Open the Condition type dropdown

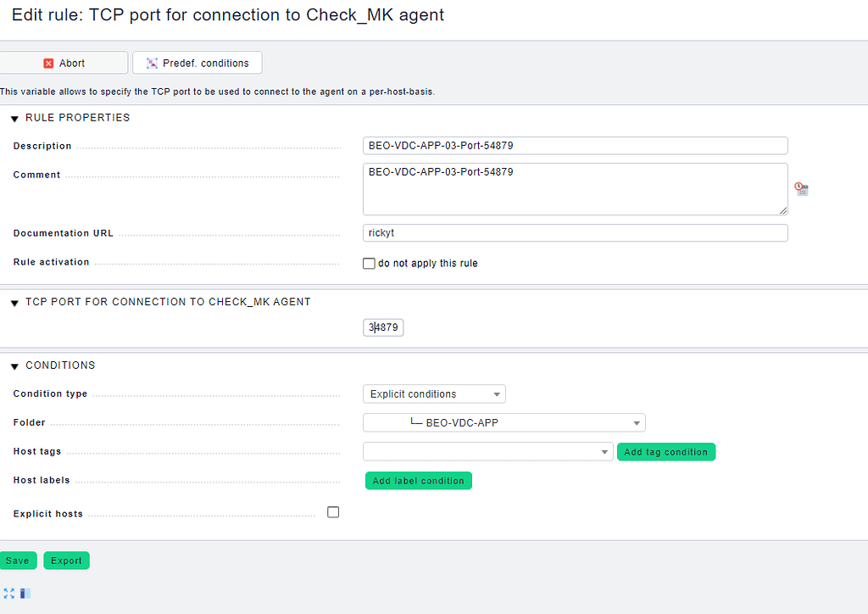point(434,394)
